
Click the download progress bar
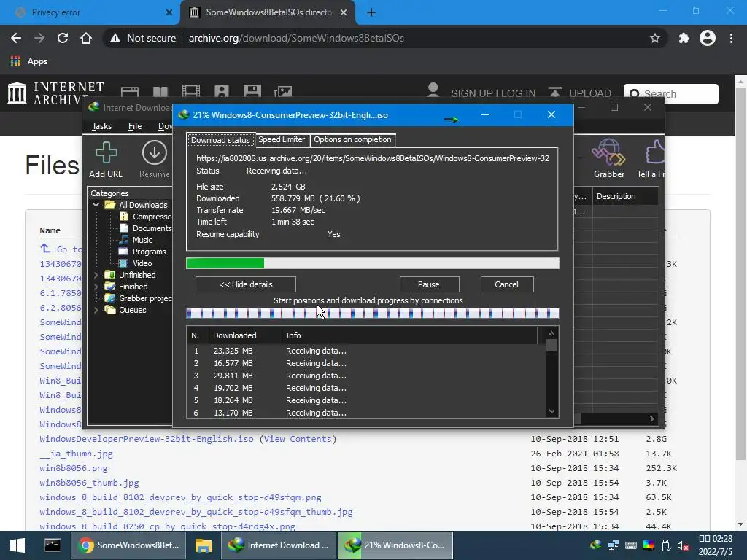coord(373,263)
